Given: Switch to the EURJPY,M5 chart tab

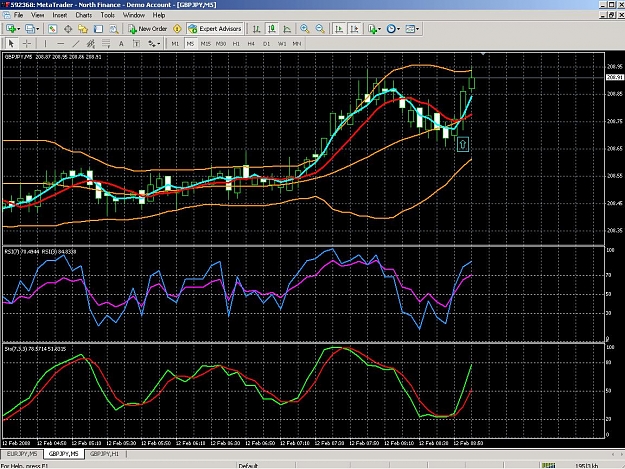Looking at the screenshot, I should [x=22, y=454].
